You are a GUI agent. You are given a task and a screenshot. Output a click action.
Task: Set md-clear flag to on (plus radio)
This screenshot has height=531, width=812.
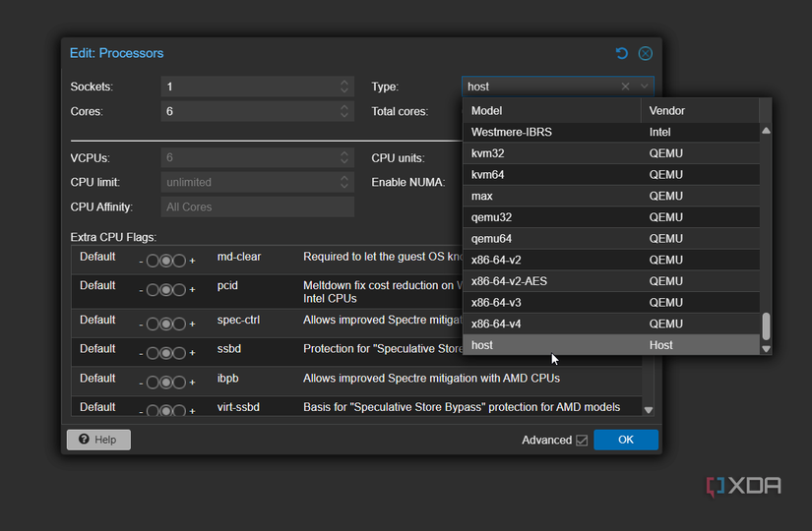pyautogui.click(x=179, y=261)
